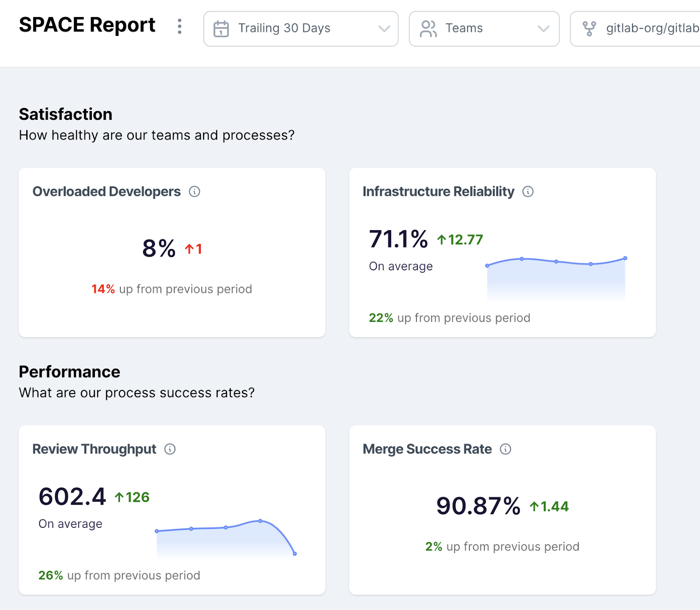Click the Merge Success Rate title
Image resolution: width=700 pixels, height=610 pixels.
coord(427,449)
